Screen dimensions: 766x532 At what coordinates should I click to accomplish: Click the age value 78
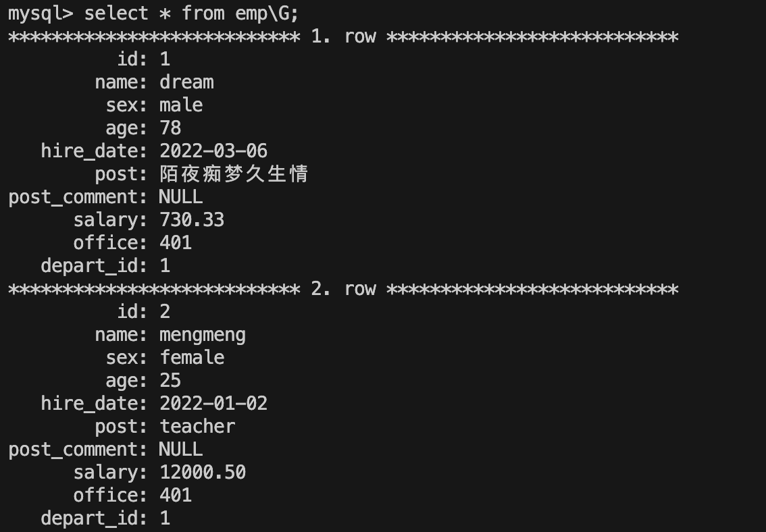tap(170, 128)
